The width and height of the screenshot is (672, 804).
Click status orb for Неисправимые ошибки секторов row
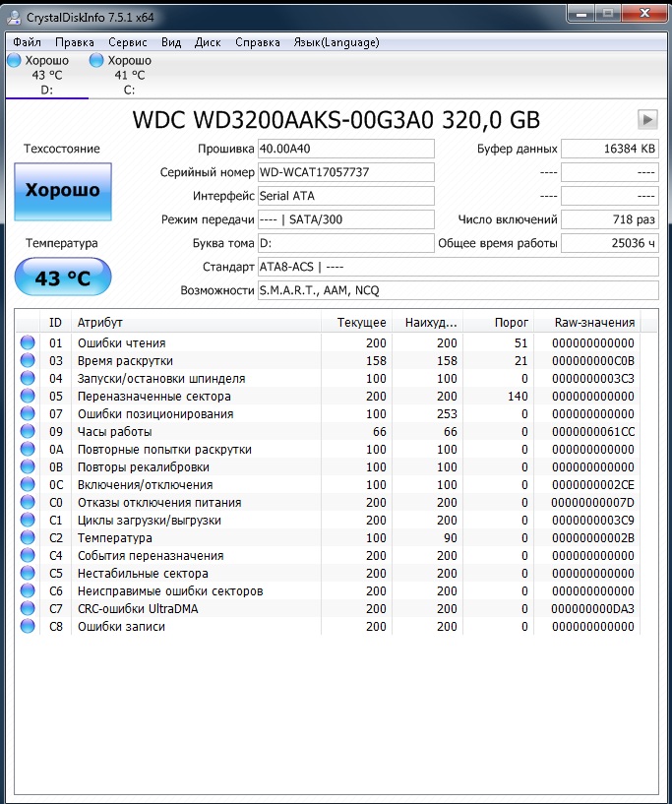point(28,590)
